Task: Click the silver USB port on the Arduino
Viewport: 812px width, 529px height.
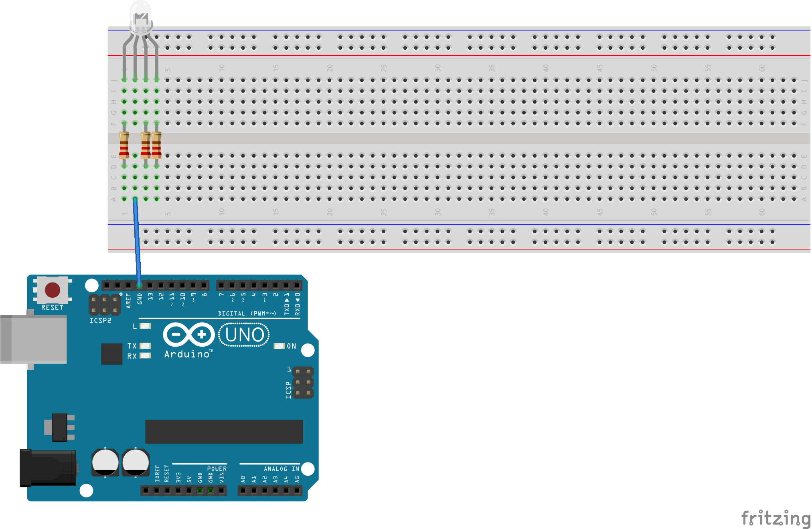Action: click(33, 339)
